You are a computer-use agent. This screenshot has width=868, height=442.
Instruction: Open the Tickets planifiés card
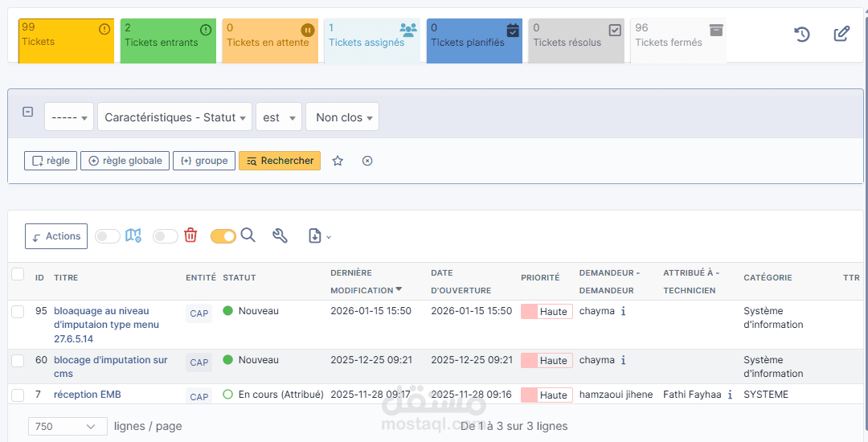click(x=474, y=41)
